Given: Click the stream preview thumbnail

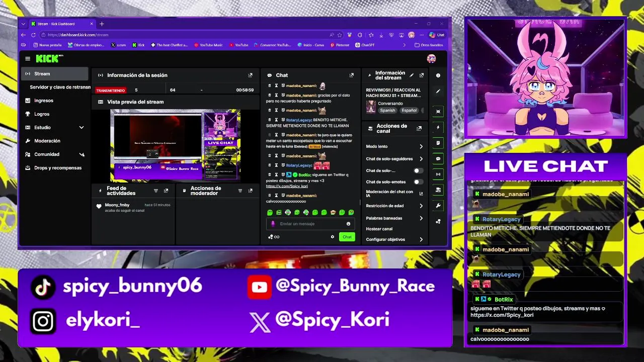Looking at the screenshot, I should tap(175, 145).
